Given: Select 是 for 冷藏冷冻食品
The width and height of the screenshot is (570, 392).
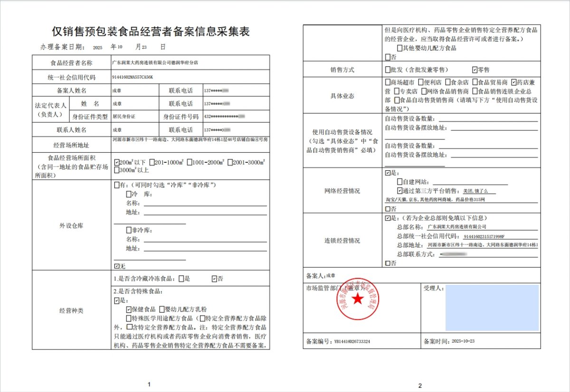Looking at the screenshot, I should [x=180, y=279].
